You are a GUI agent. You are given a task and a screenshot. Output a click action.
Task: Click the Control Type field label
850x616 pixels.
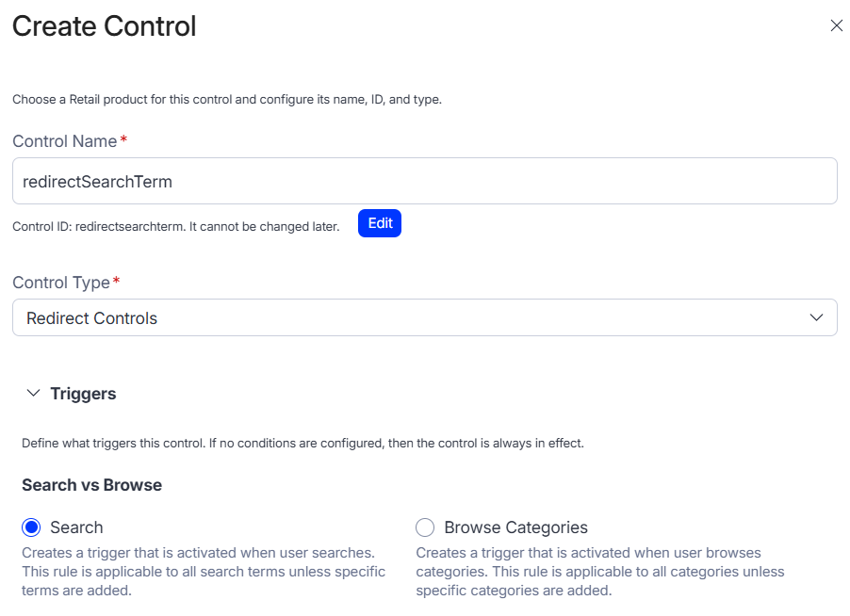click(60, 283)
